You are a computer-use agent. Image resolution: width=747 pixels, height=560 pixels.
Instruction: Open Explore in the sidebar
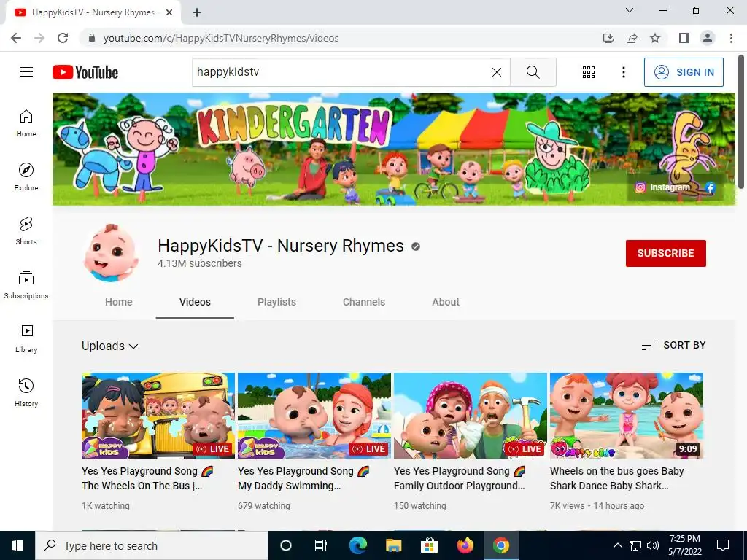(x=26, y=176)
